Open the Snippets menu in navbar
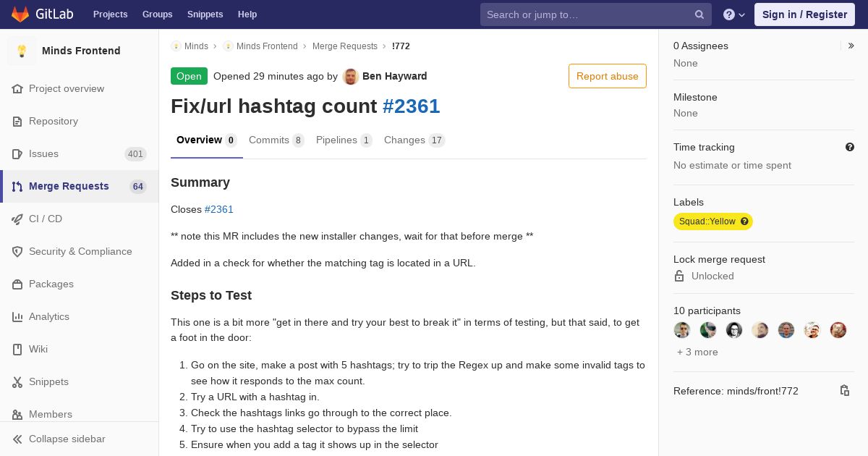Screen dimensions: 868x456 (x=205, y=14)
